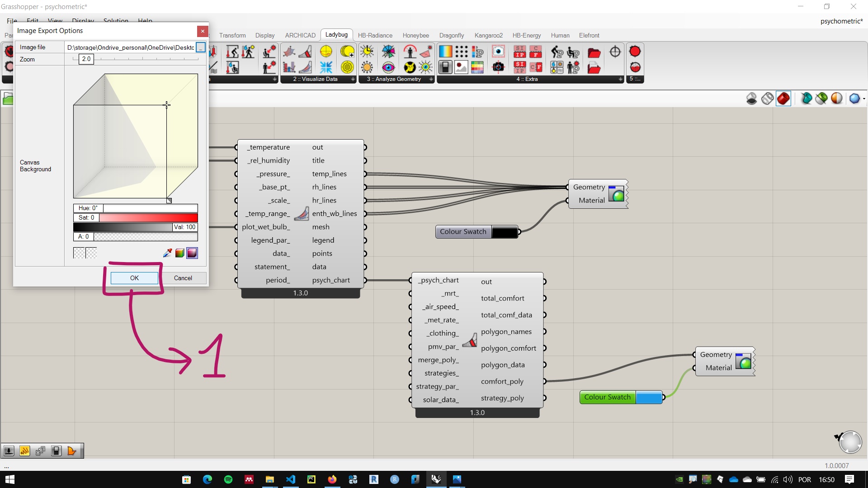Image resolution: width=868 pixels, height=488 pixels.
Task: Disable preview using the no-preview icon
Action: click(x=751, y=98)
